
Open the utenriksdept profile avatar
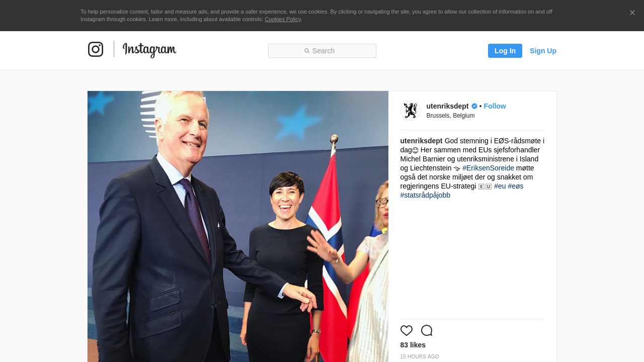click(410, 111)
